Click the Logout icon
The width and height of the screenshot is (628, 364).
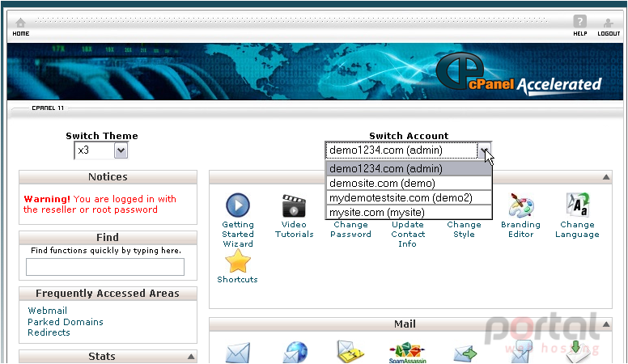(608, 23)
